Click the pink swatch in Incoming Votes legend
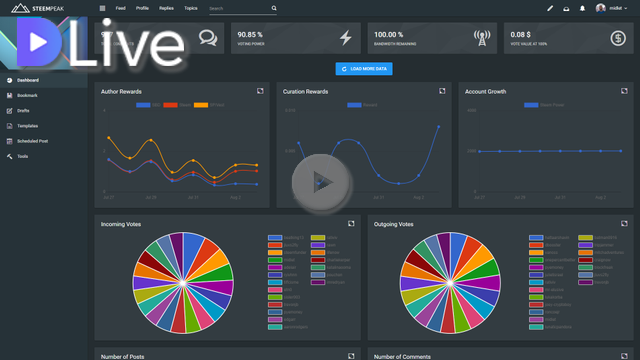This screenshot has height=360, width=640. [275, 290]
